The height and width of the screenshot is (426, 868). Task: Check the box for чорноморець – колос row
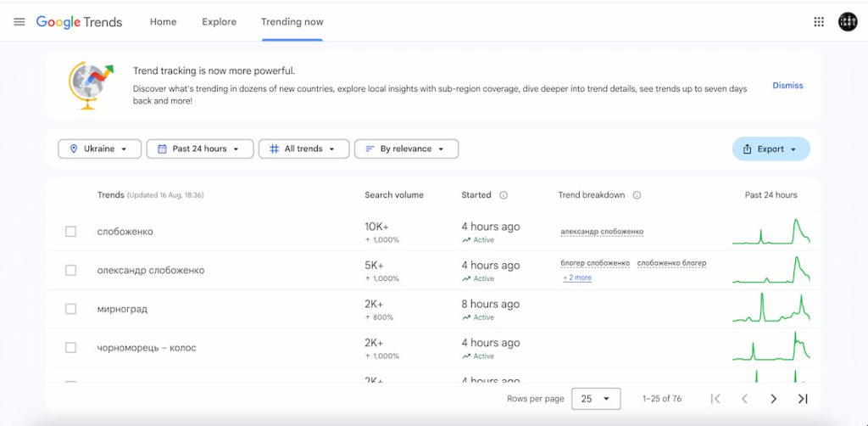71,348
